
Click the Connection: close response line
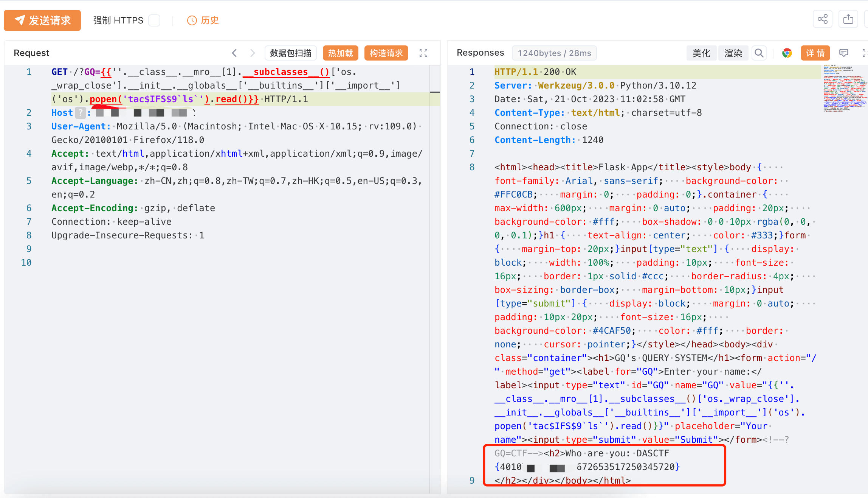(541, 126)
